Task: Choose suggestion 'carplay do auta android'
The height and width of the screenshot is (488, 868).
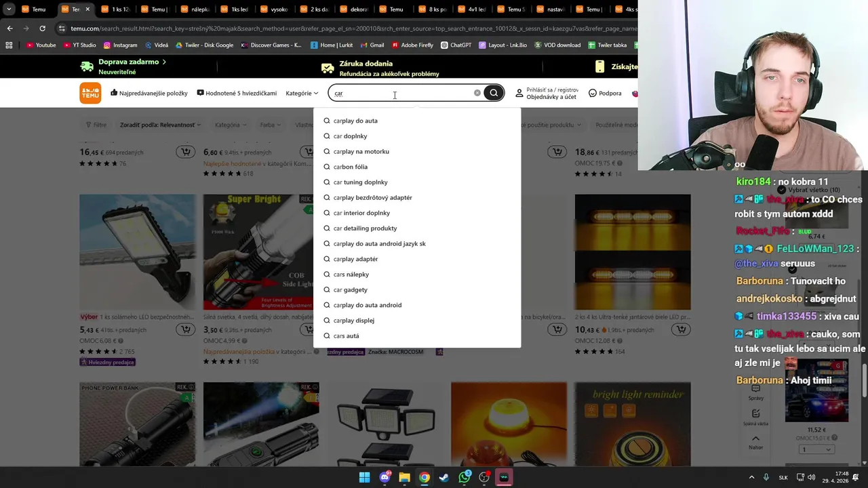Action: 417,305
